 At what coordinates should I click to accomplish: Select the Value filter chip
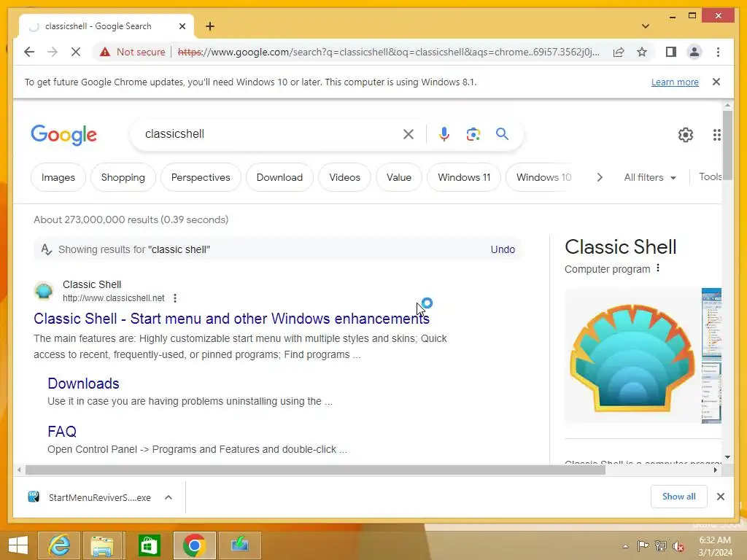click(399, 177)
